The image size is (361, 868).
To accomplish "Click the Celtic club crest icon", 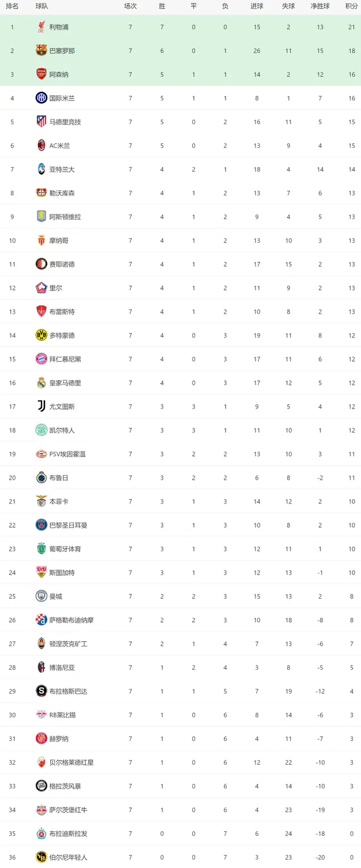I will tap(41, 430).
